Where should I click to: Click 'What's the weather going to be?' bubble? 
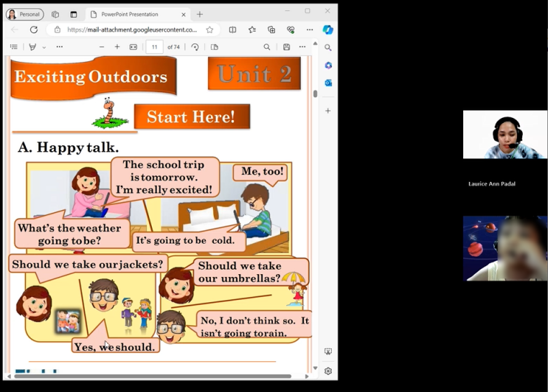[x=72, y=234]
